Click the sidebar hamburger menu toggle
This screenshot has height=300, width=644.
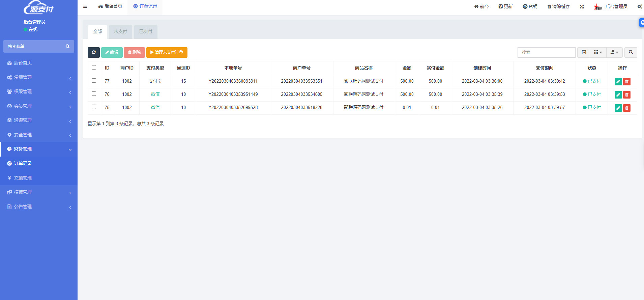pyautogui.click(x=85, y=6)
